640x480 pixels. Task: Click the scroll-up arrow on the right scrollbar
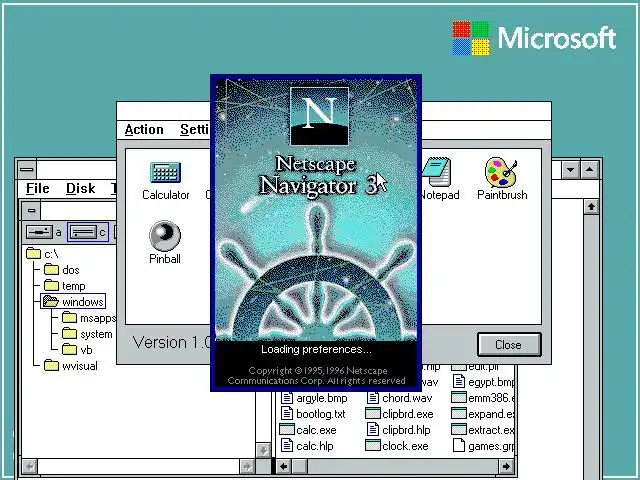tap(591, 207)
